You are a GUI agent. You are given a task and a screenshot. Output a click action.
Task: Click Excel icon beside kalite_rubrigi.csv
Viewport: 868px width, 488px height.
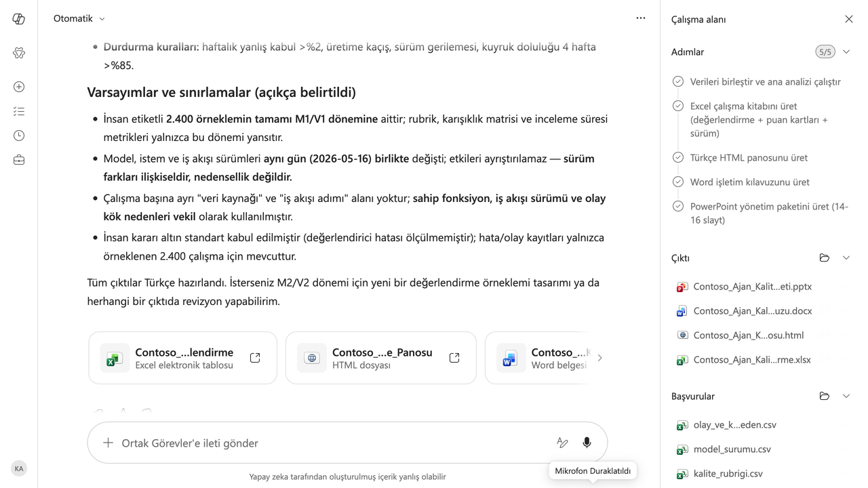pyautogui.click(x=682, y=474)
